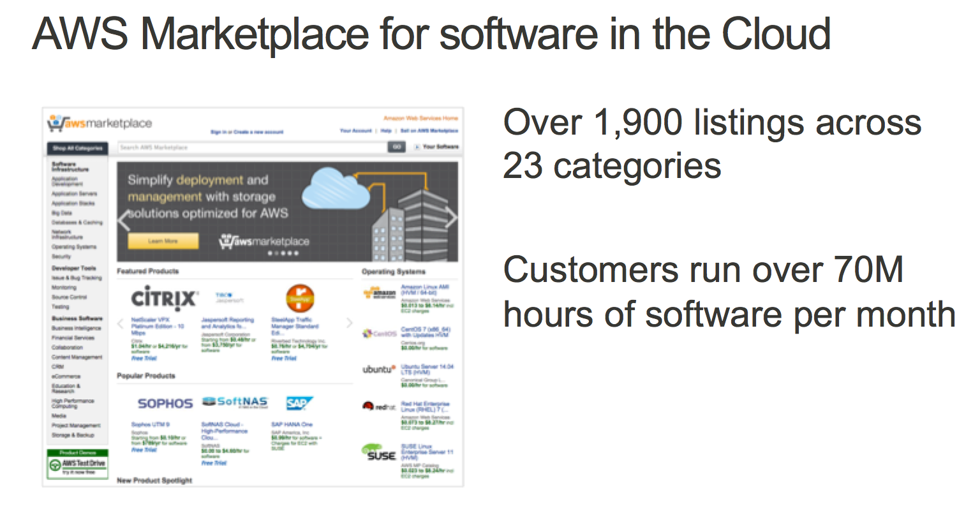Screen dimensions: 980x527
Task: Open Ubuntu Server 14.04 LTS link
Action: pos(427,369)
